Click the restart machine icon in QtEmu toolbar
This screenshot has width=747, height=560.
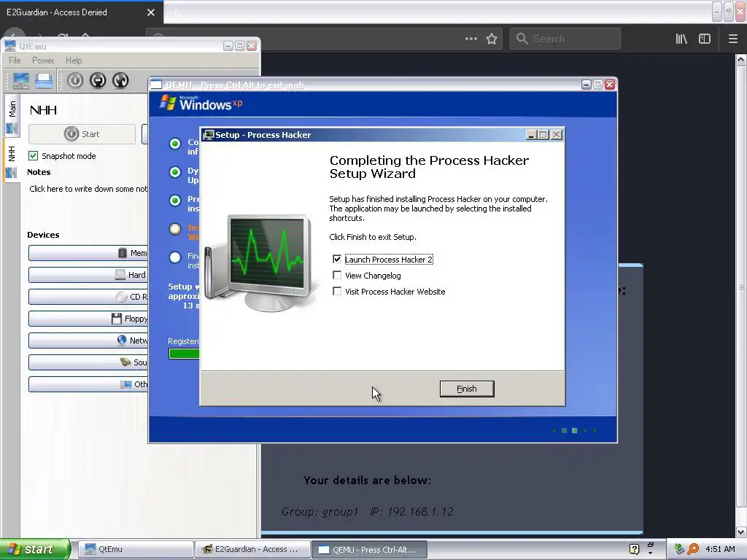[x=120, y=80]
